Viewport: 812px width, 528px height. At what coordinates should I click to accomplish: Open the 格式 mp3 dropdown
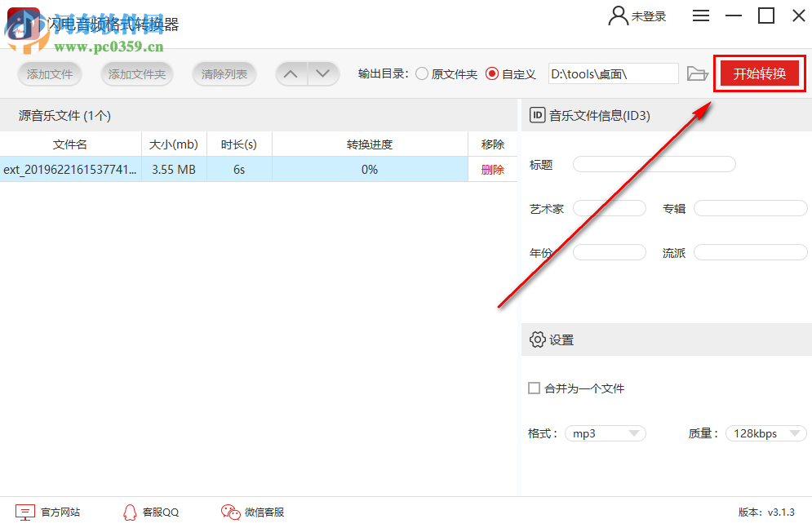(x=605, y=433)
